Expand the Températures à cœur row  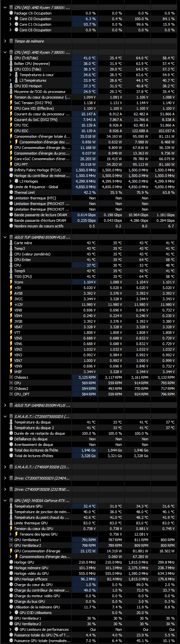point(10,75)
